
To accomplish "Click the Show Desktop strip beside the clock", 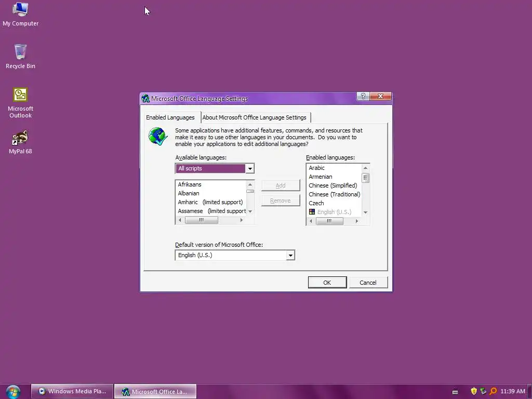I will (529, 392).
